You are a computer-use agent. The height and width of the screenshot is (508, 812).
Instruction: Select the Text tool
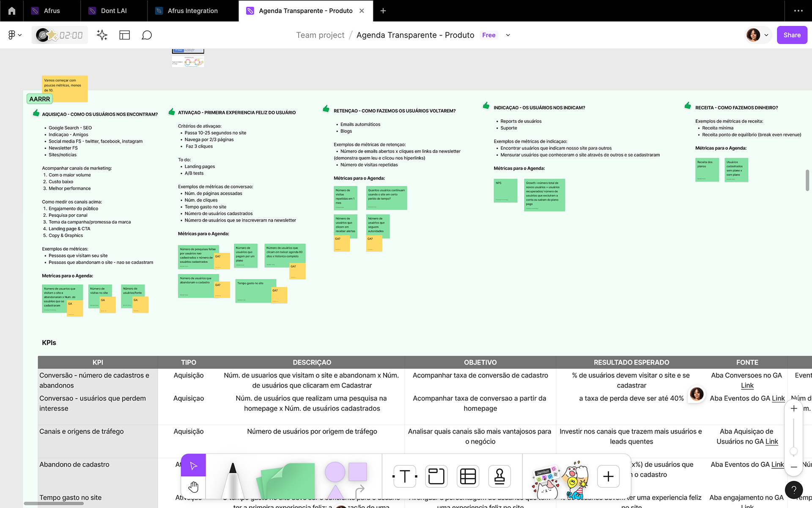point(405,476)
